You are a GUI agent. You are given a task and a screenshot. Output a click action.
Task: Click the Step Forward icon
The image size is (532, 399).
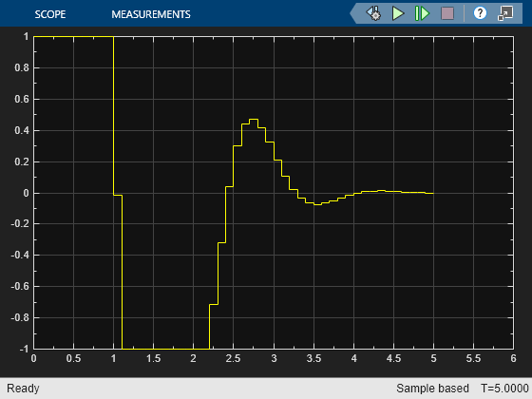click(422, 13)
